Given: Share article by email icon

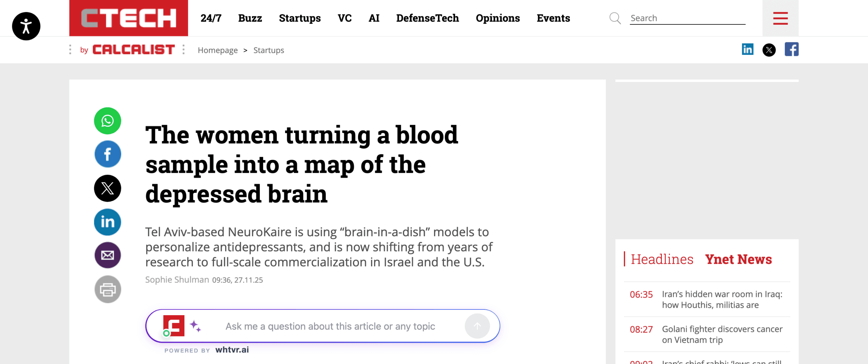Looking at the screenshot, I should tap(107, 255).
